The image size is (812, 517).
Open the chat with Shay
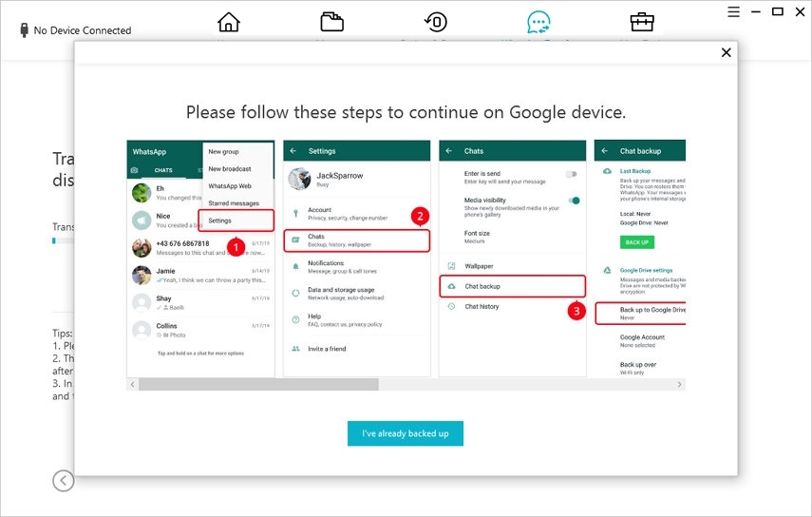click(200, 303)
